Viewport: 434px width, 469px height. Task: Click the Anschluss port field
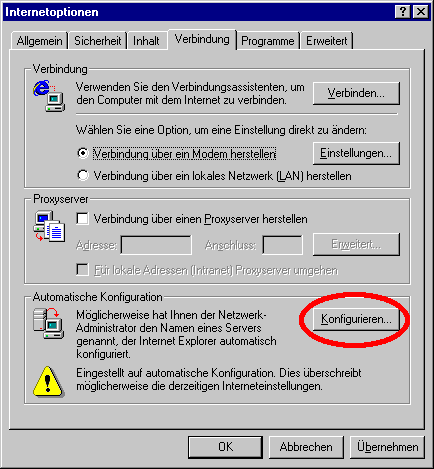pyautogui.click(x=282, y=245)
